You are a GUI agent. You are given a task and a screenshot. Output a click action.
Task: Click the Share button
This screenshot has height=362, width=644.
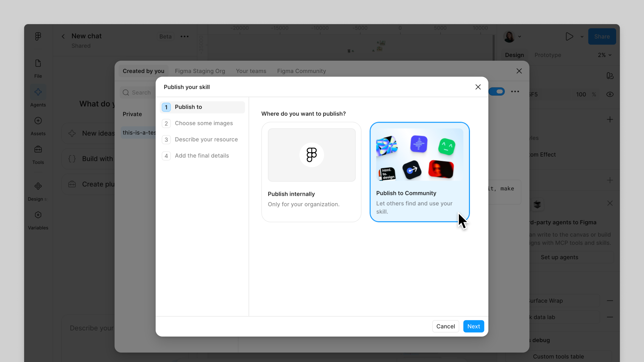point(602,37)
